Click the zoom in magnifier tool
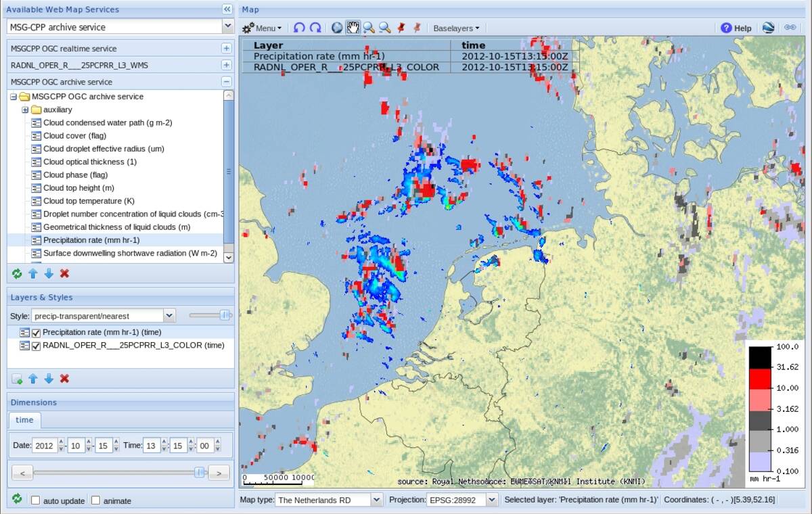The height and width of the screenshot is (514, 812). (x=369, y=28)
